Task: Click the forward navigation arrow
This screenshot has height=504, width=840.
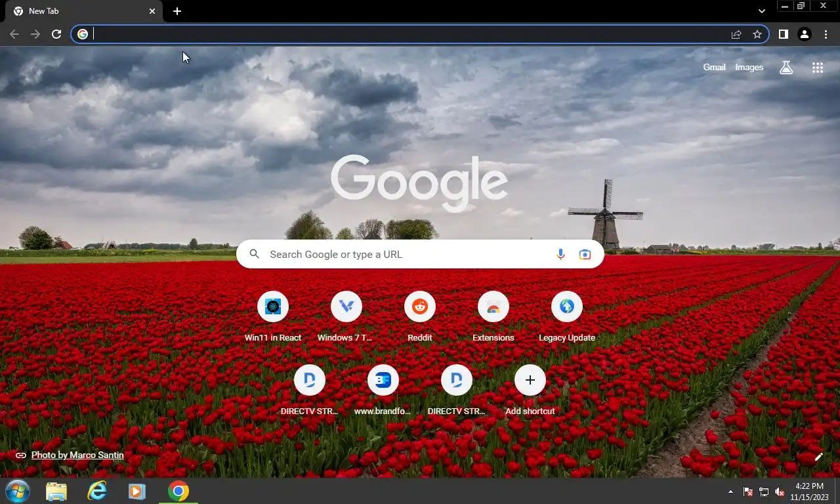Action: coord(35,34)
